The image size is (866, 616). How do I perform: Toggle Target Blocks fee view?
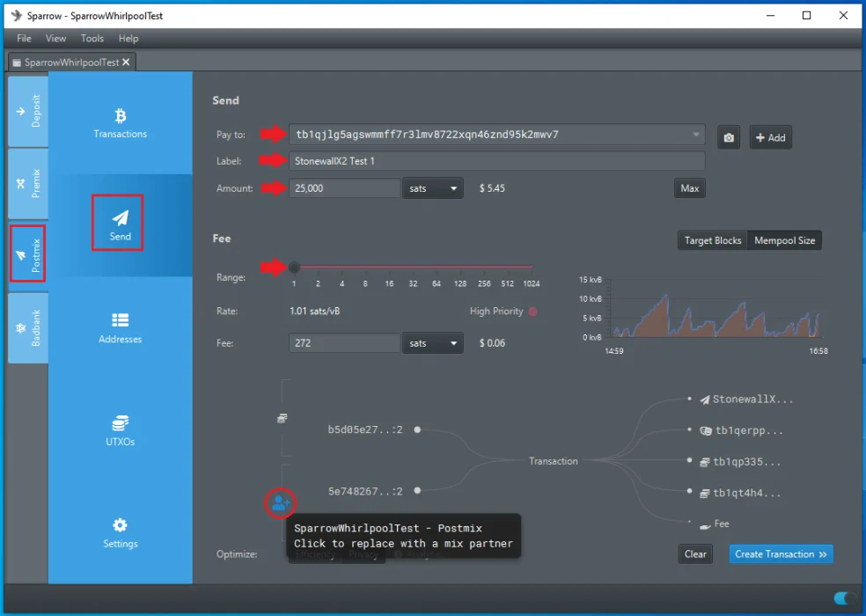click(x=712, y=240)
